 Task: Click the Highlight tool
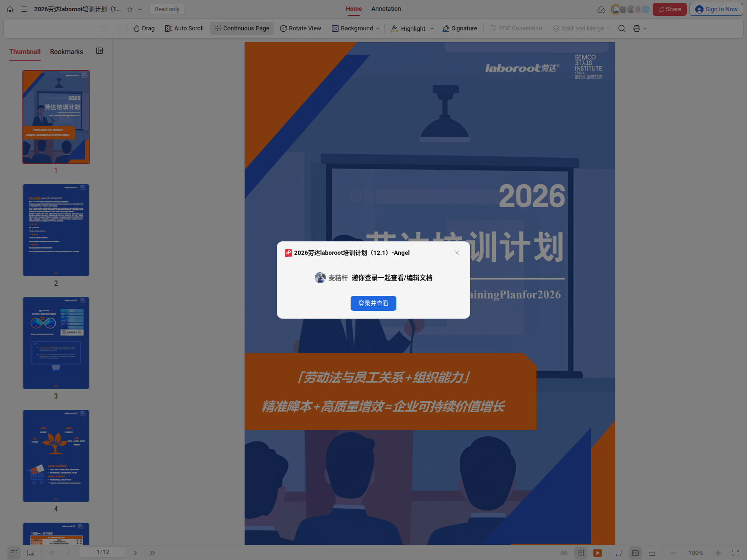tap(409, 28)
